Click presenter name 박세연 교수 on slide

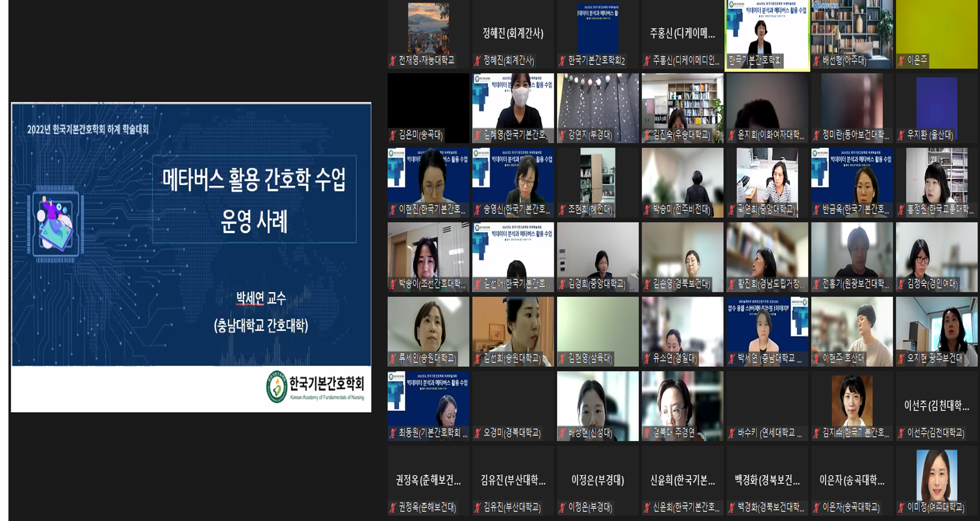click(261, 299)
